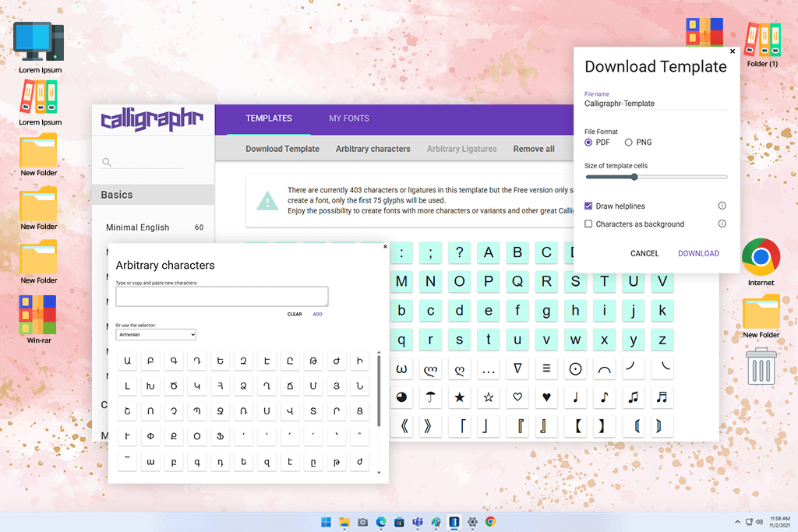Viewport: 798px width, 532px height.
Task: Select the eighth note glyph cell
Action: pyautogui.click(x=605, y=397)
